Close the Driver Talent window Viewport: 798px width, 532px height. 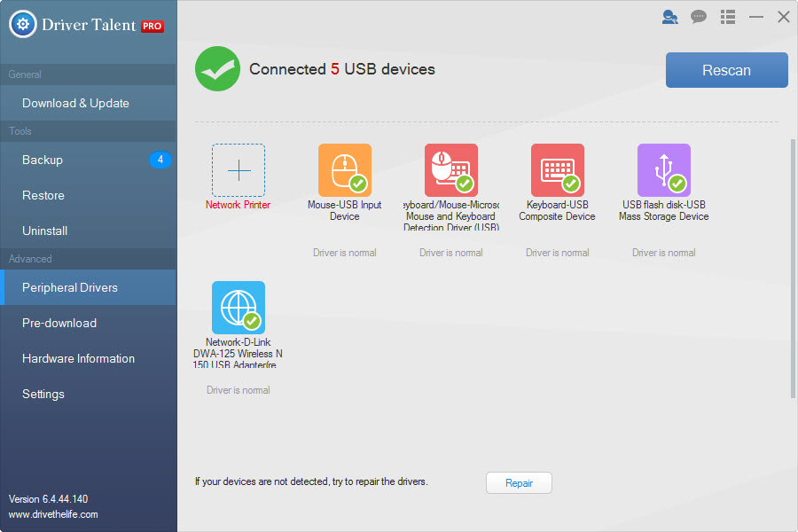tap(784, 17)
